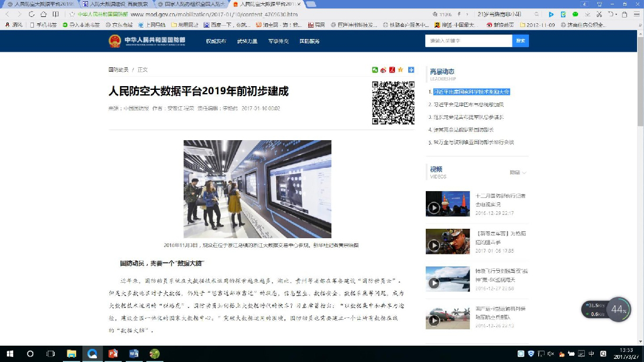Viewport: 644px width, 362px height.
Task: Click the zoom magnifier icon showing 110%
Action: (435, 14)
